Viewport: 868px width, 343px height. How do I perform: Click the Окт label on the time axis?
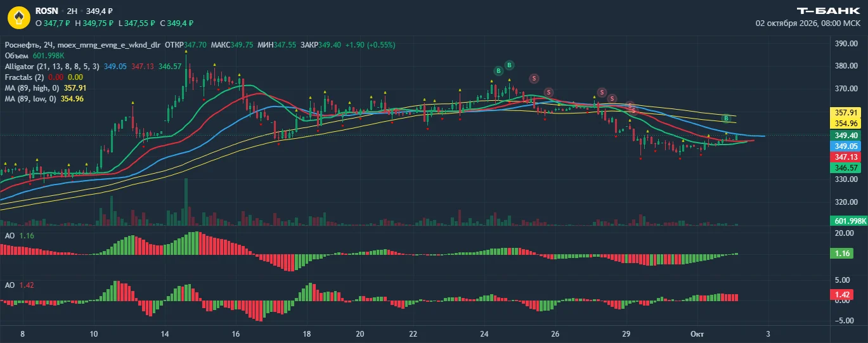click(x=697, y=333)
